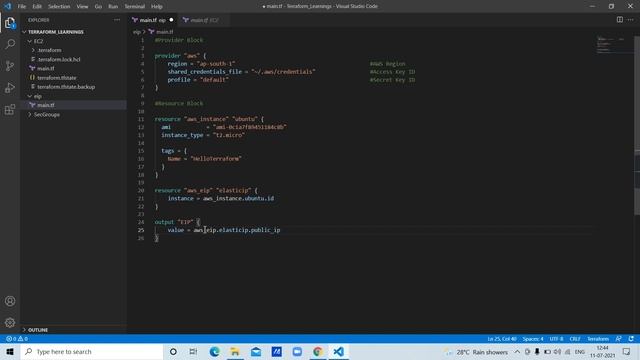Open the Explorer view in activity bar
Viewport: 640px width, 360px height.
[x=10, y=23]
